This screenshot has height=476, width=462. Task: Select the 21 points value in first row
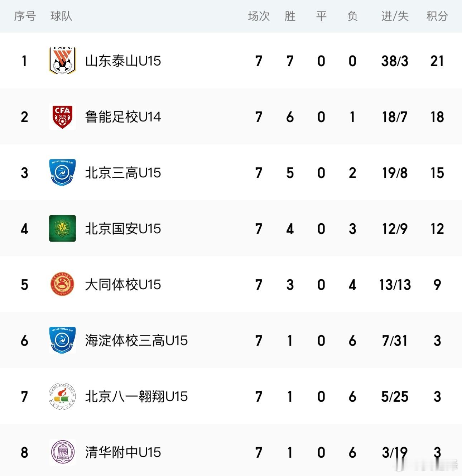pyautogui.click(x=437, y=61)
